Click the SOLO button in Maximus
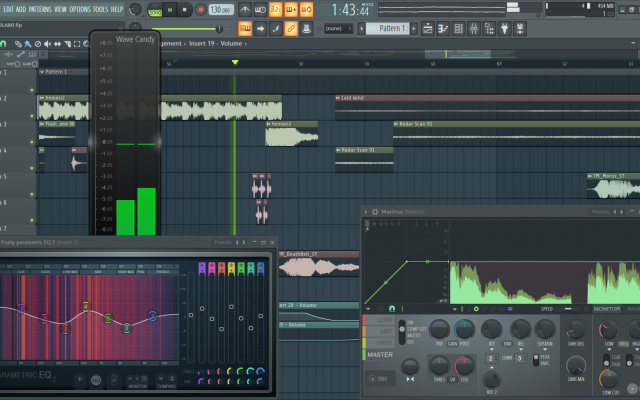The height and width of the screenshot is (400, 640). 379,379
